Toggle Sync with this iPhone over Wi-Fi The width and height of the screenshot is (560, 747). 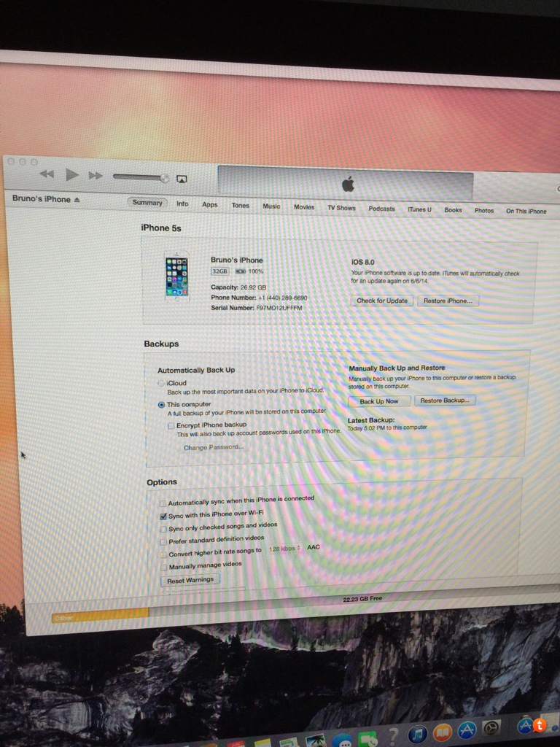(x=163, y=516)
